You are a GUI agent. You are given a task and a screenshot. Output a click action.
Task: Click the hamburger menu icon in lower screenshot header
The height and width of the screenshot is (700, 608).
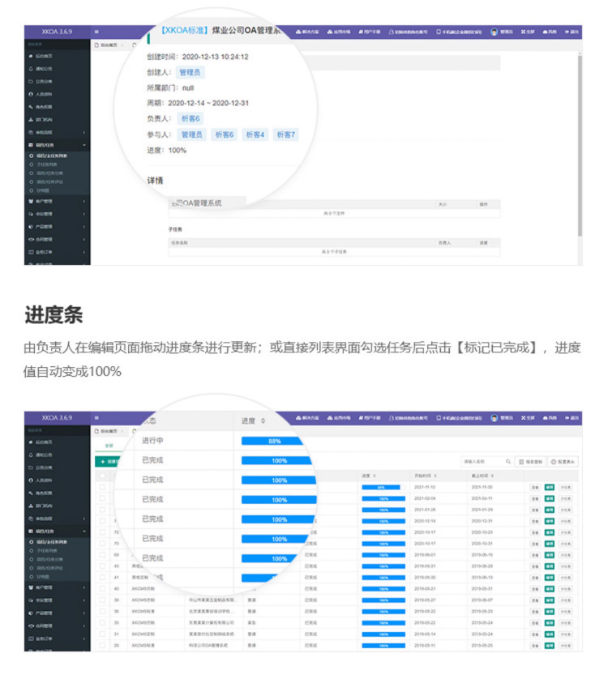click(97, 418)
